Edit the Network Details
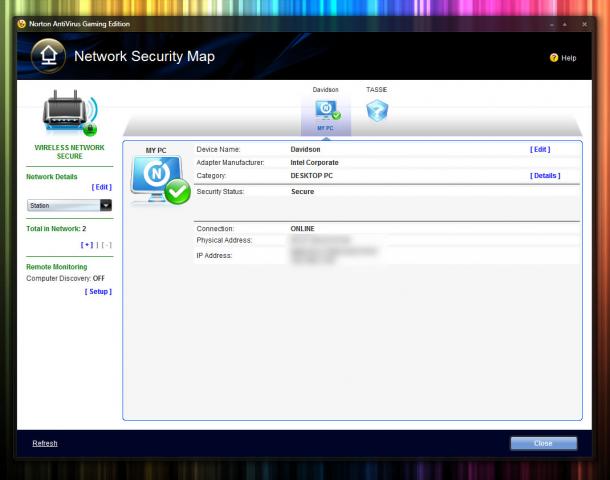 [102, 187]
